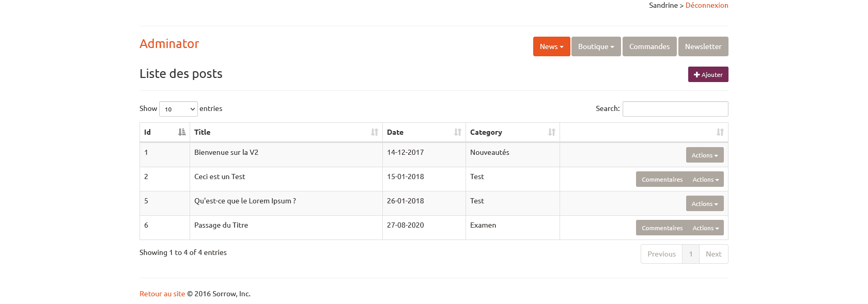Expand Actions for 'Bienvenue sur la V2'
Image resolution: width=868 pixels, height=304 pixels.
pyautogui.click(x=705, y=155)
